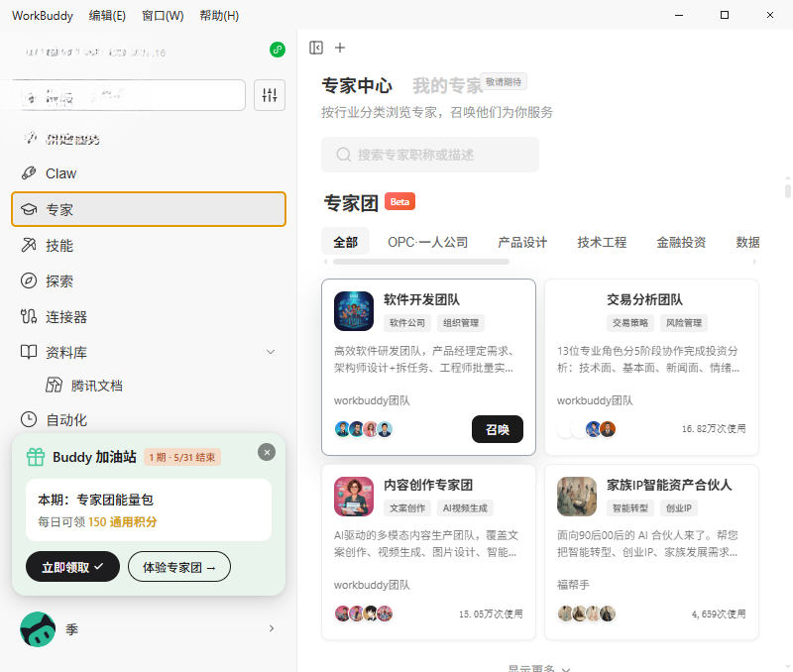Focus the 搜索专家职称或描述 search field
The image size is (793, 672).
430,155
